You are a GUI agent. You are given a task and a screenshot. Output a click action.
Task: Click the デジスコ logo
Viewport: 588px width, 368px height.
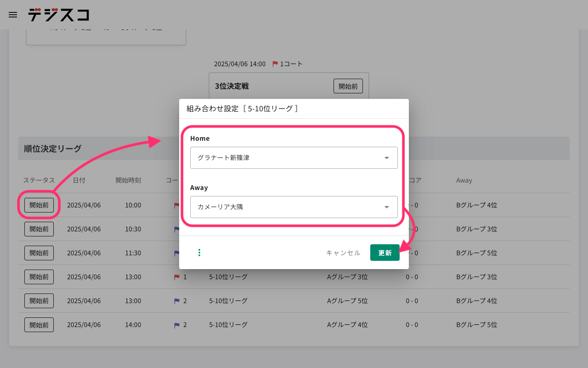click(x=58, y=15)
